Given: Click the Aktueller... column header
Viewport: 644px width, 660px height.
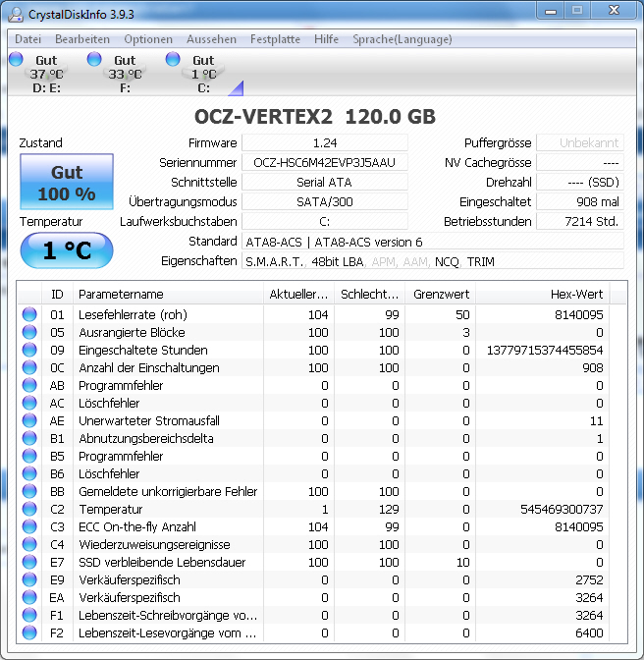Looking at the screenshot, I should tap(298, 294).
